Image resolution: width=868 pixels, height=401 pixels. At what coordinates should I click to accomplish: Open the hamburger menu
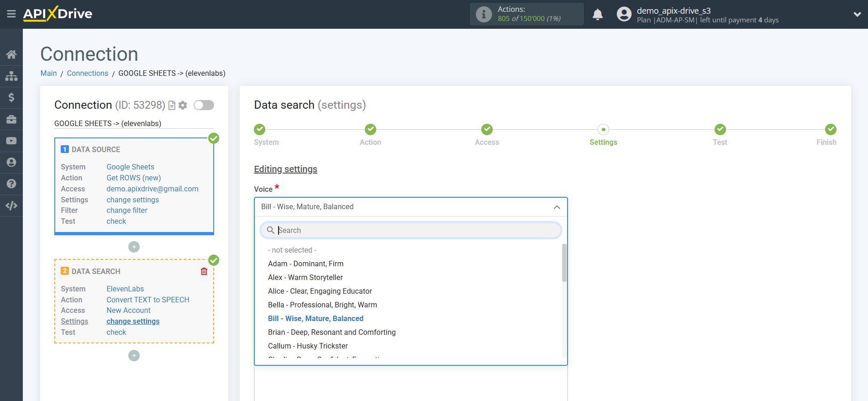(11, 14)
